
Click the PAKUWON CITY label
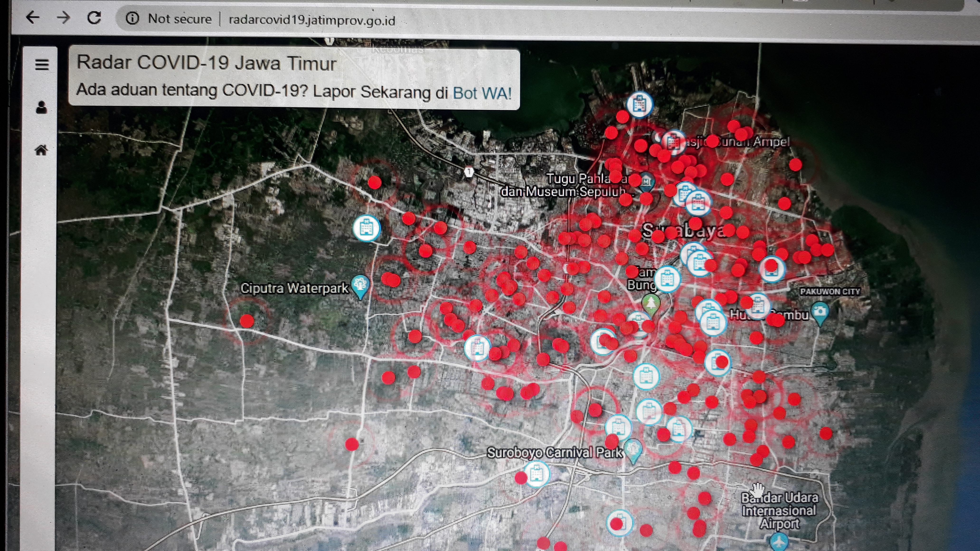(830, 291)
